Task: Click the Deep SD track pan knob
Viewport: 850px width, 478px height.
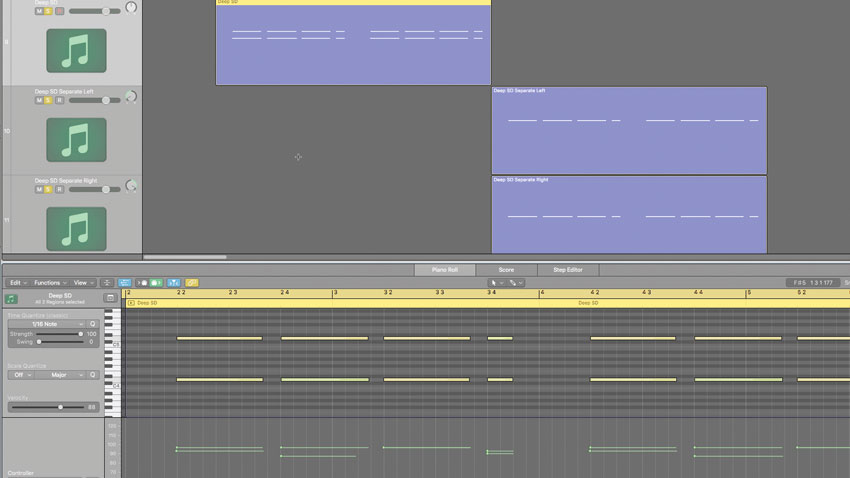Action: pyautogui.click(x=131, y=8)
